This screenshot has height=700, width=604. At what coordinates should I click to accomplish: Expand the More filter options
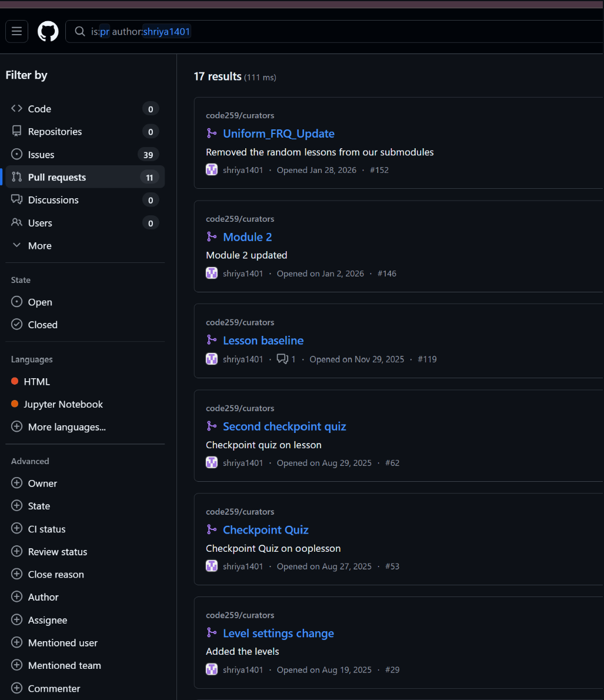(39, 246)
